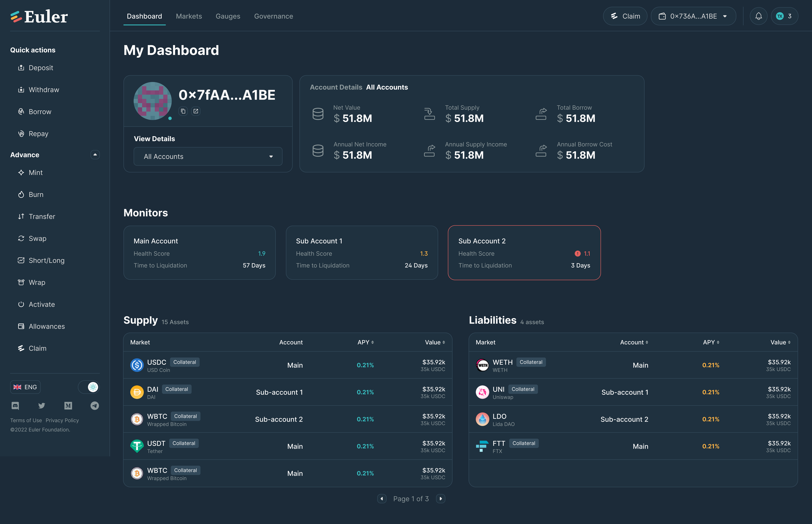Toggle light mode theme
Screen dimensions: 812x524
(x=93, y=387)
